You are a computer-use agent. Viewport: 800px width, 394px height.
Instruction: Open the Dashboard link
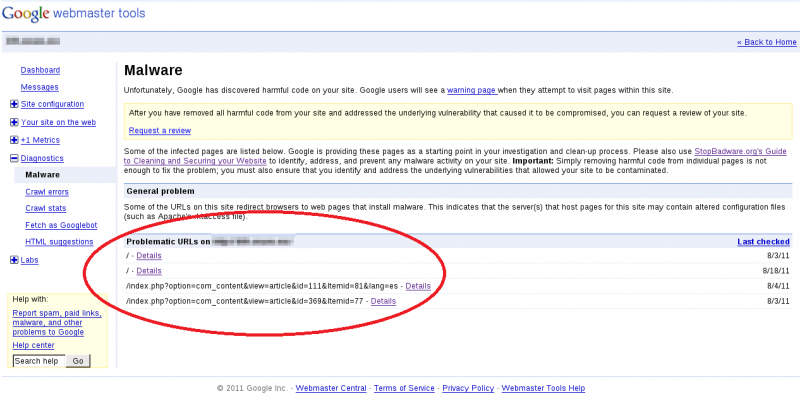tap(40, 70)
